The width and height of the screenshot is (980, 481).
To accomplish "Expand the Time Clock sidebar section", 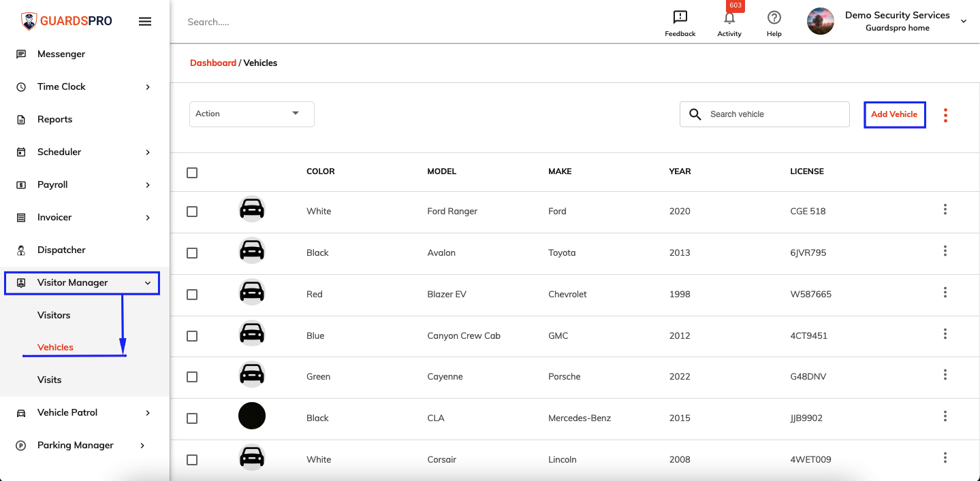I will coord(84,86).
